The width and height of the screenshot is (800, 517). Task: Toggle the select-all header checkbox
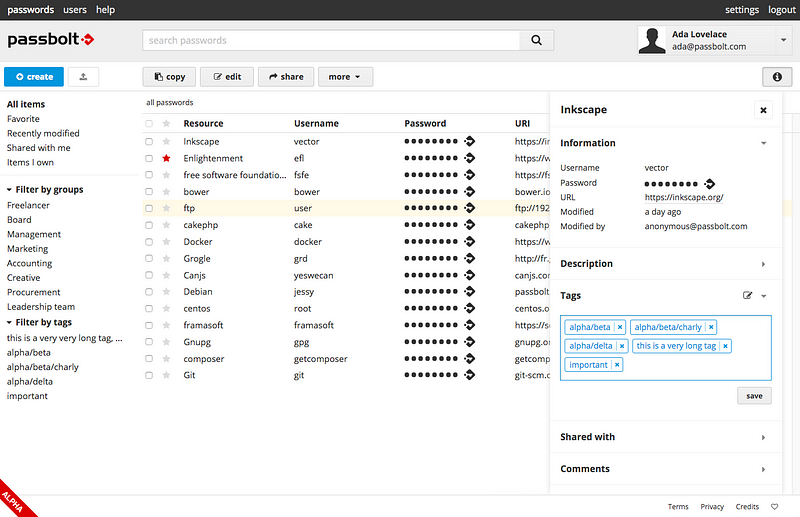[x=149, y=124]
